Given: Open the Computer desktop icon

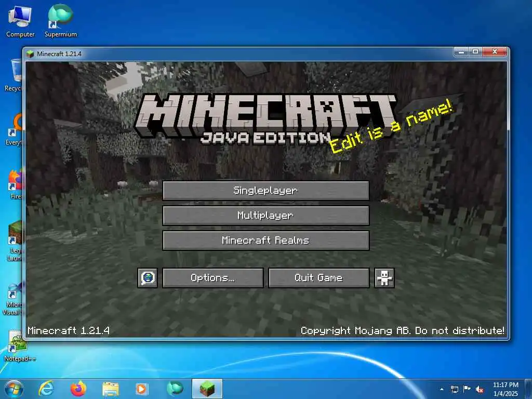Looking at the screenshot, I should (x=20, y=21).
